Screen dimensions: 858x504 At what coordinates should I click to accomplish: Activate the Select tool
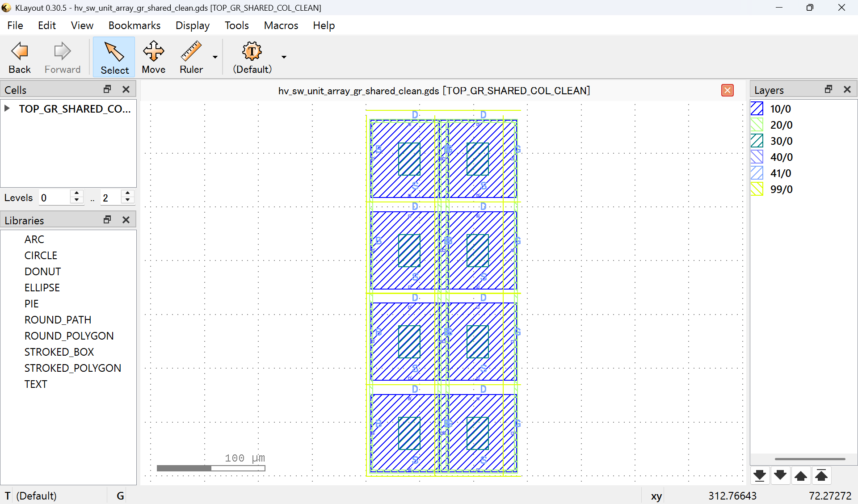(114, 57)
